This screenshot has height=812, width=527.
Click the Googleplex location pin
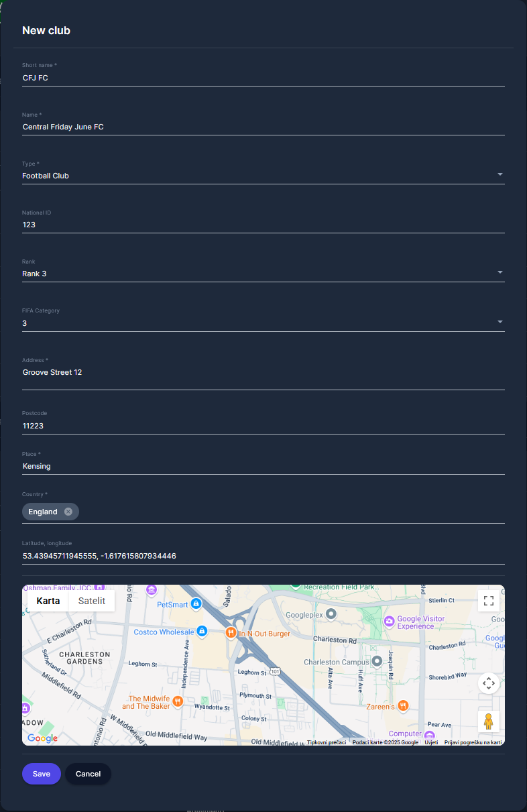pos(331,614)
